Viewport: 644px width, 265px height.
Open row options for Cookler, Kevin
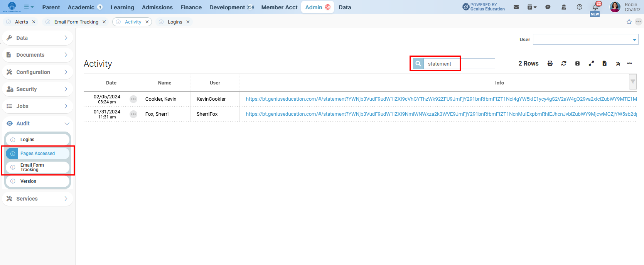pos(133,99)
